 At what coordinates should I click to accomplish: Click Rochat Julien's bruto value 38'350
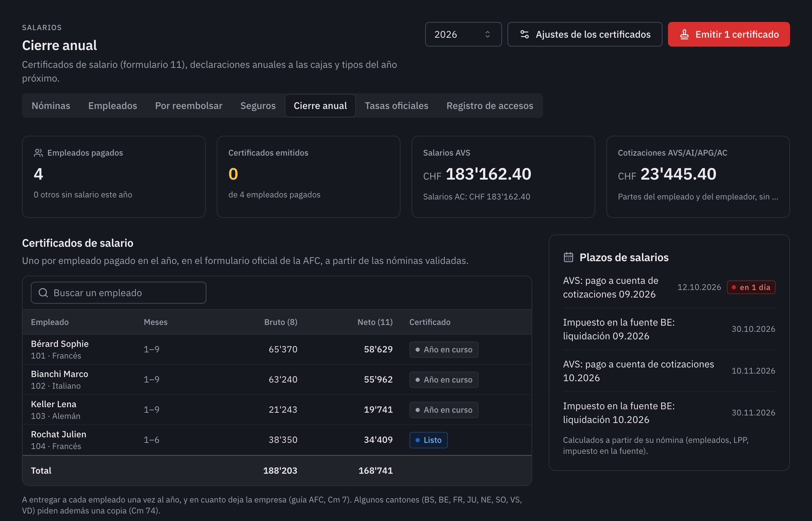(x=283, y=440)
